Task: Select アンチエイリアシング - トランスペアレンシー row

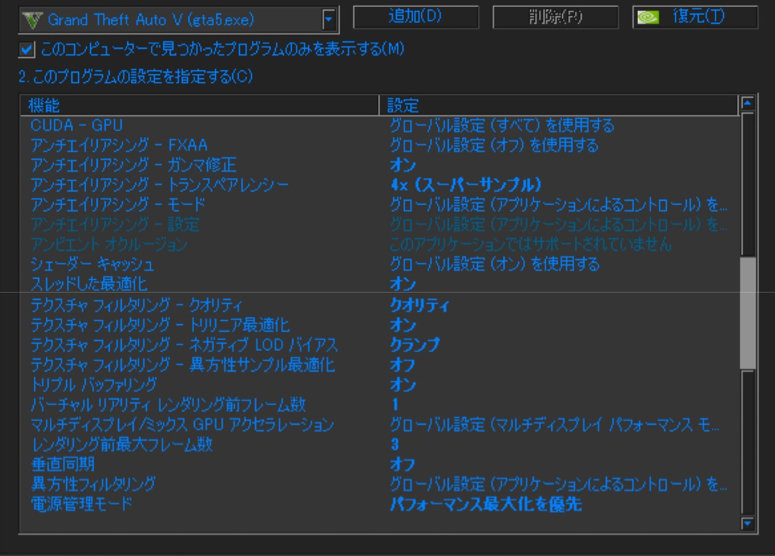Action: point(379,185)
